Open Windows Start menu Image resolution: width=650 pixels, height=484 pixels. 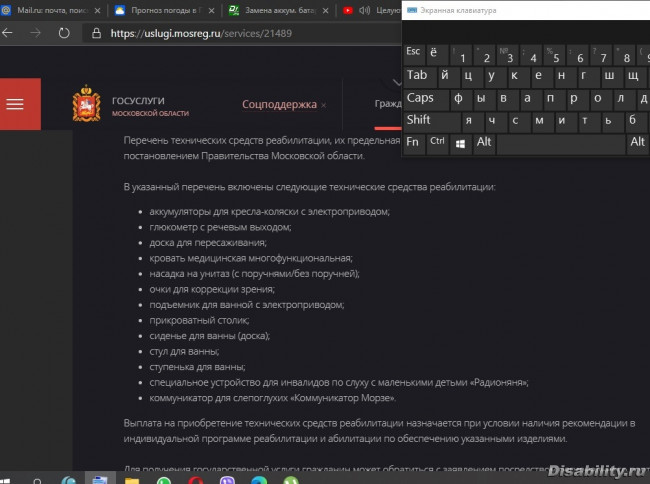pos(5,481)
